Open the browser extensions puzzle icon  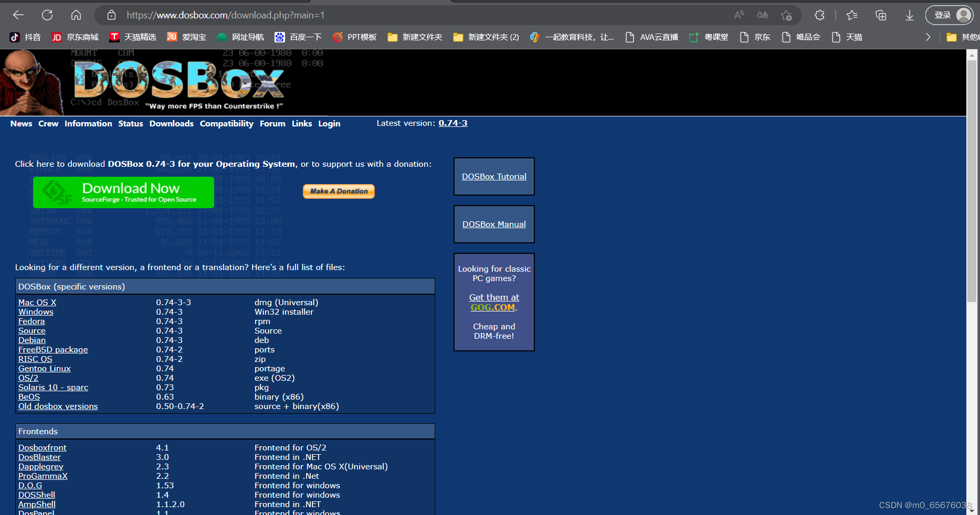coord(819,15)
